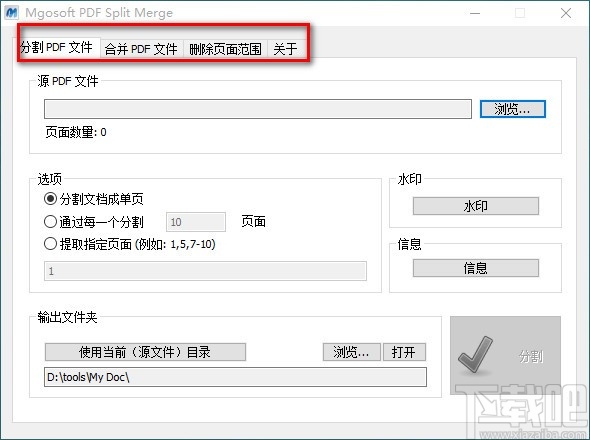The image size is (590, 440).
Task: Minimize the Mgosoft PDF Split Merge window
Action: [x=475, y=13]
